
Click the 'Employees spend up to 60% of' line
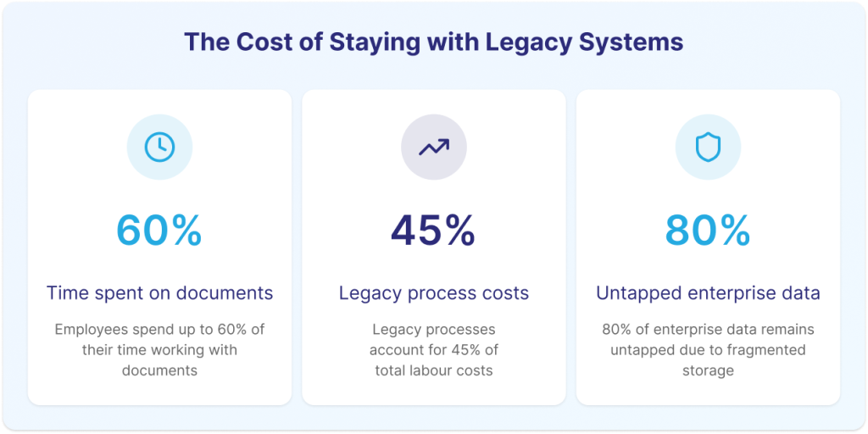click(159, 329)
